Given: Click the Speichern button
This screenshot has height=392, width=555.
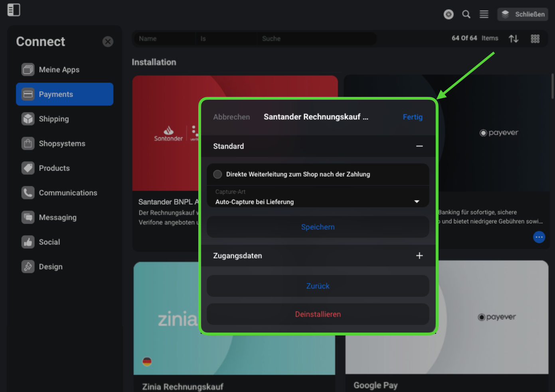Looking at the screenshot, I should 318,227.
